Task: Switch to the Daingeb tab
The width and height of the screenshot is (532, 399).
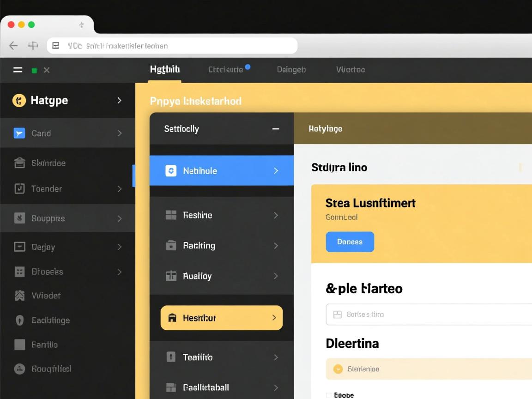Action: (x=291, y=70)
